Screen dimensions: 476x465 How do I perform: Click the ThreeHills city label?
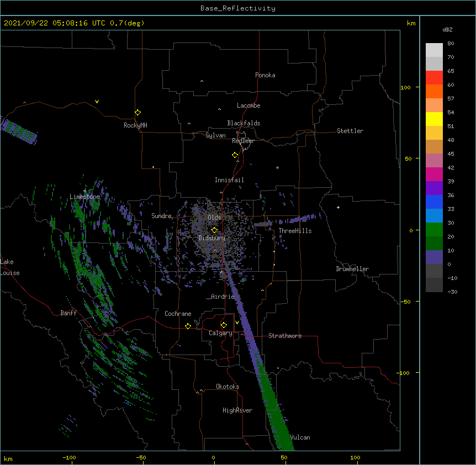coord(295,231)
